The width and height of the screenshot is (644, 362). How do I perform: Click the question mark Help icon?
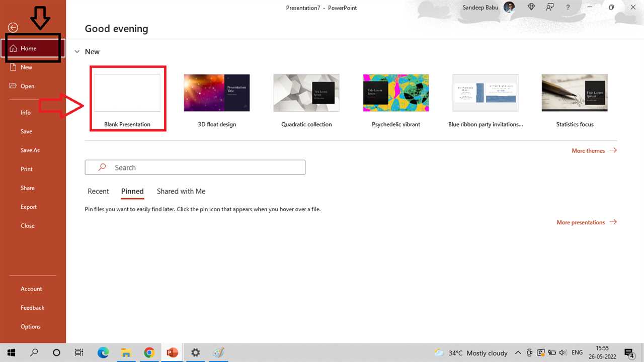coord(568,8)
